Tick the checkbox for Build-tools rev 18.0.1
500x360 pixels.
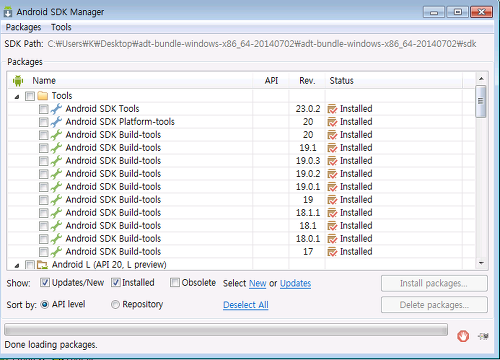44,239
